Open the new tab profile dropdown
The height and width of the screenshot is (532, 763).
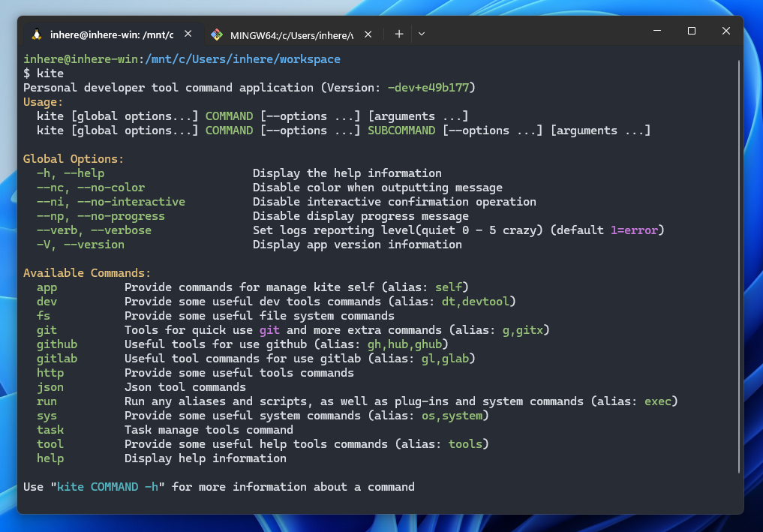pos(422,34)
